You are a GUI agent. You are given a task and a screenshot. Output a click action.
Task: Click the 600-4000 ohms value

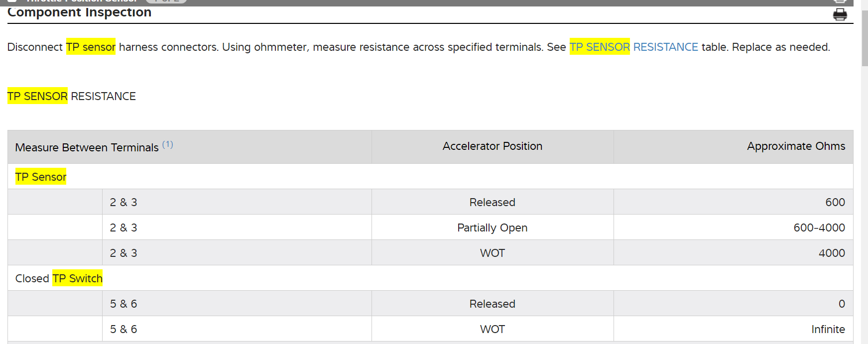click(x=819, y=228)
